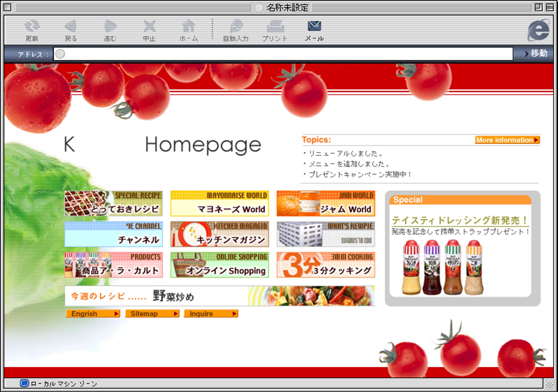
Task: Select the Online Shopping banner
Action: click(x=219, y=265)
